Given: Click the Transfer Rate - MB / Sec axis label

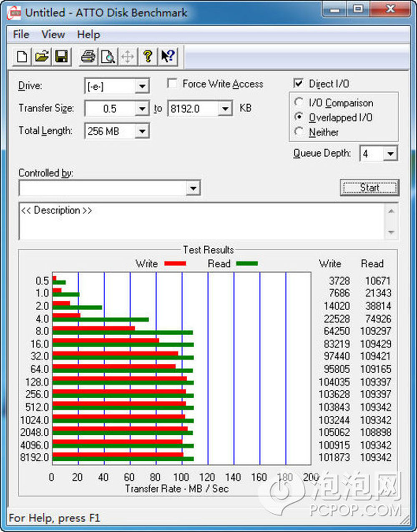Looking at the screenshot, I should [177, 489].
